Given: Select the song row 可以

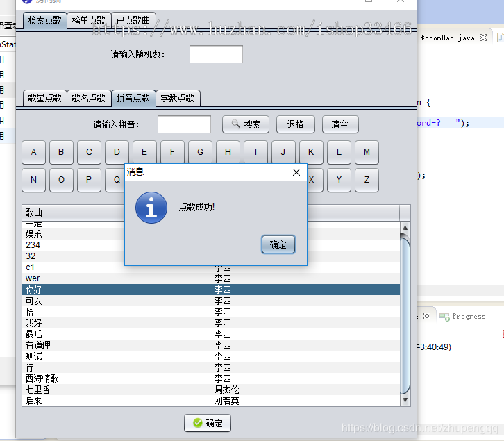Looking at the screenshot, I should (211, 301).
